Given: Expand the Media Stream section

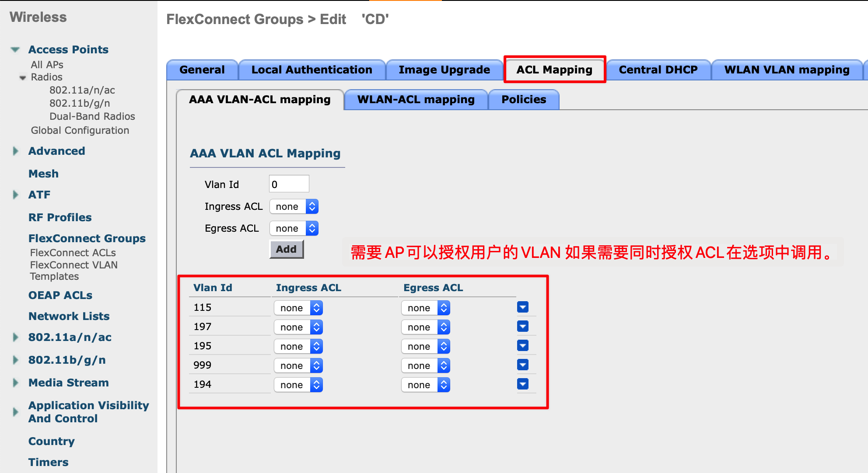Looking at the screenshot, I should tap(16, 383).
